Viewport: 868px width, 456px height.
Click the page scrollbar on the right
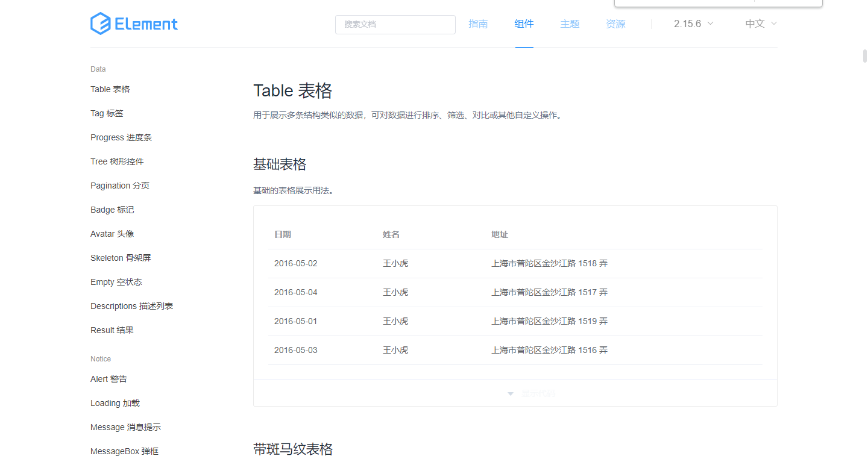(863, 57)
